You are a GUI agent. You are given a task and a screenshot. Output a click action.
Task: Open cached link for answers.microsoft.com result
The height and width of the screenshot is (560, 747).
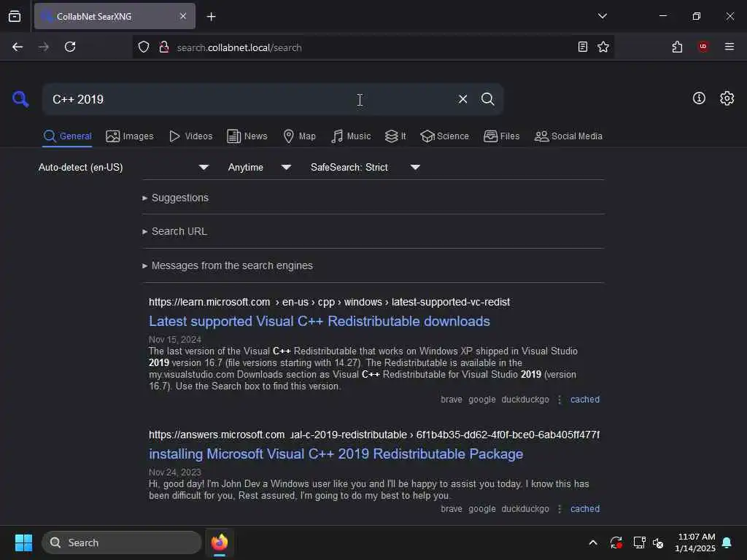[585, 509]
